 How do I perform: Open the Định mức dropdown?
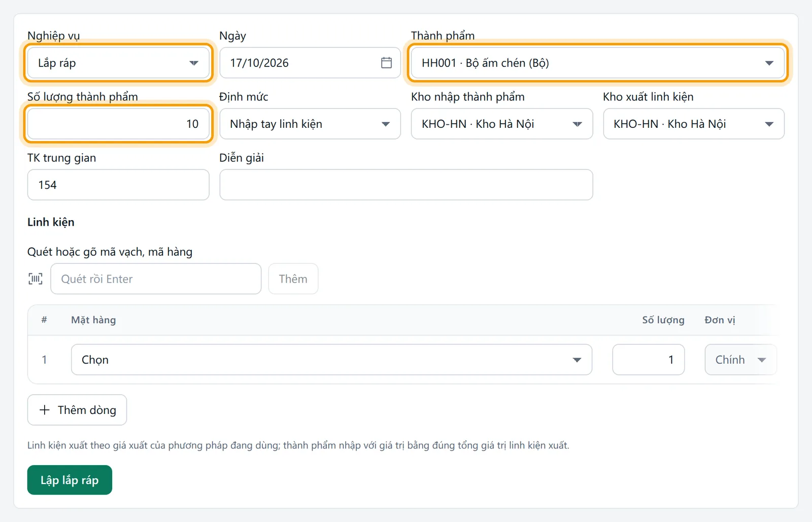tap(310, 124)
